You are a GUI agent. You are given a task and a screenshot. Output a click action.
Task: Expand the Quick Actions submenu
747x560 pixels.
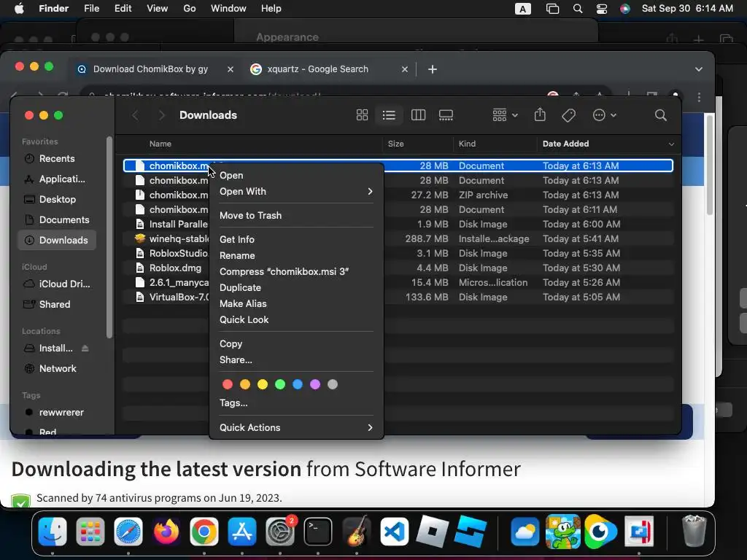(296, 427)
